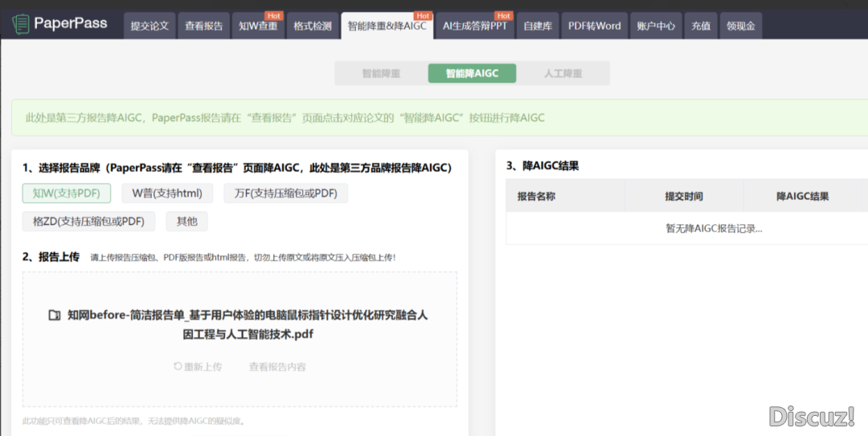Click the uploaded PDF file folder icon
This screenshot has height=436, width=868.
coord(55,316)
